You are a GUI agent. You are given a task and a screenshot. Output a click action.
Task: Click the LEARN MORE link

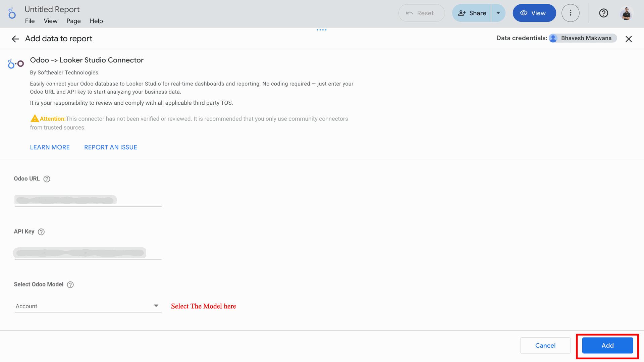point(50,147)
